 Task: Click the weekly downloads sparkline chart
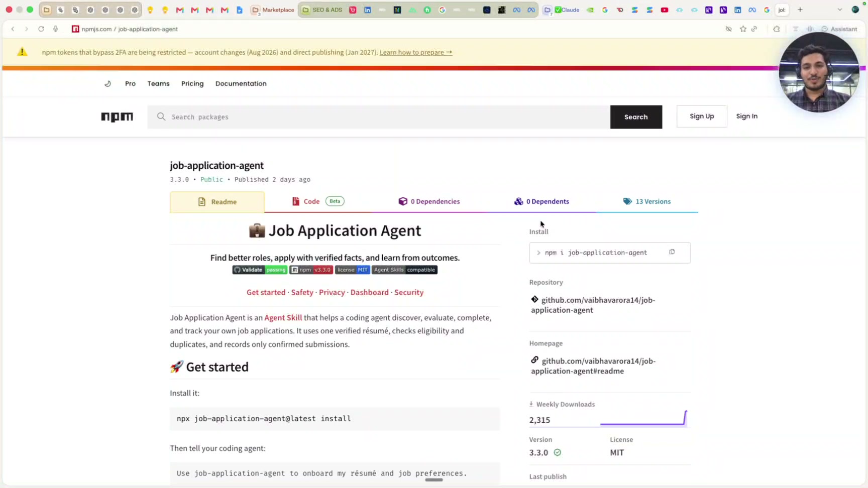(x=643, y=418)
